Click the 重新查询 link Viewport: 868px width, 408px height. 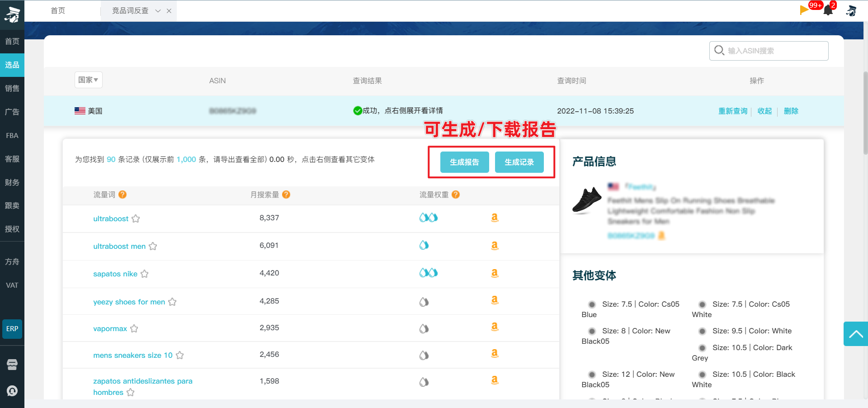[733, 111]
